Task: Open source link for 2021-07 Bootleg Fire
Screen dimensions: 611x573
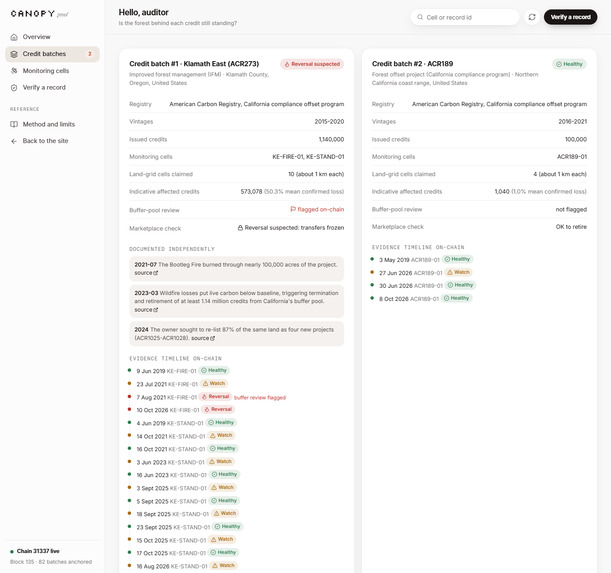Action: (146, 273)
